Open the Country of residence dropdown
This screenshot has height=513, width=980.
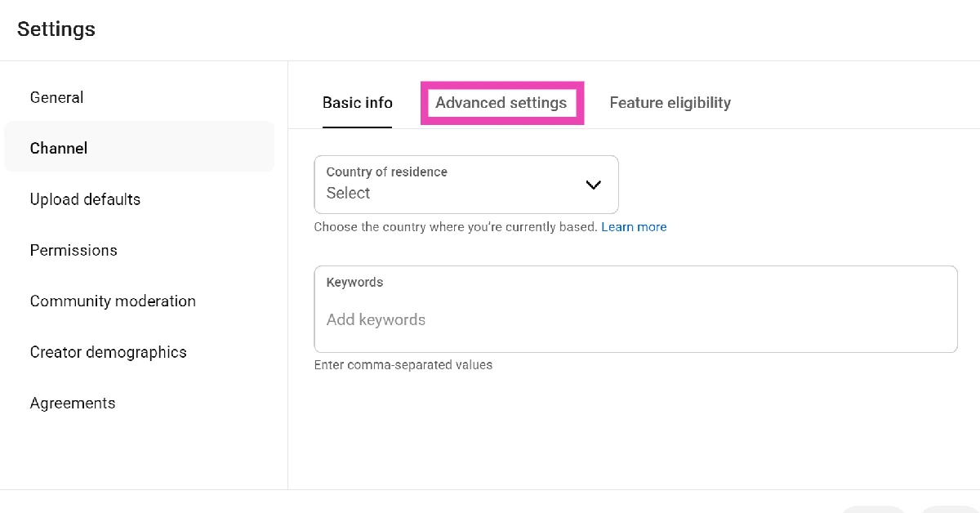tap(465, 185)
